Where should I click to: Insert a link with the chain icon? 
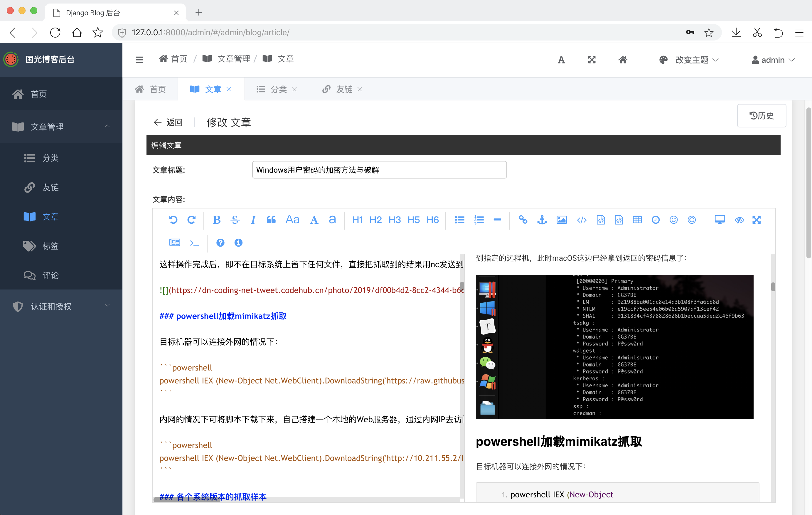[x=523, y=220]
